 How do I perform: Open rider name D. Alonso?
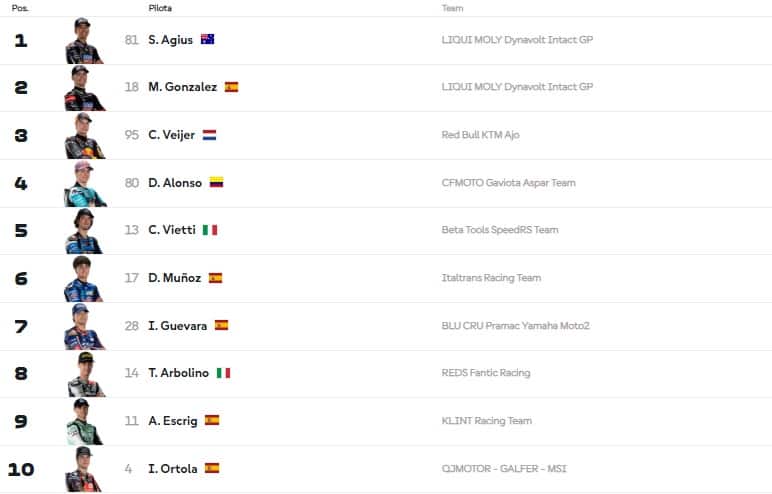pyautogui.click(x=175, y=183)
